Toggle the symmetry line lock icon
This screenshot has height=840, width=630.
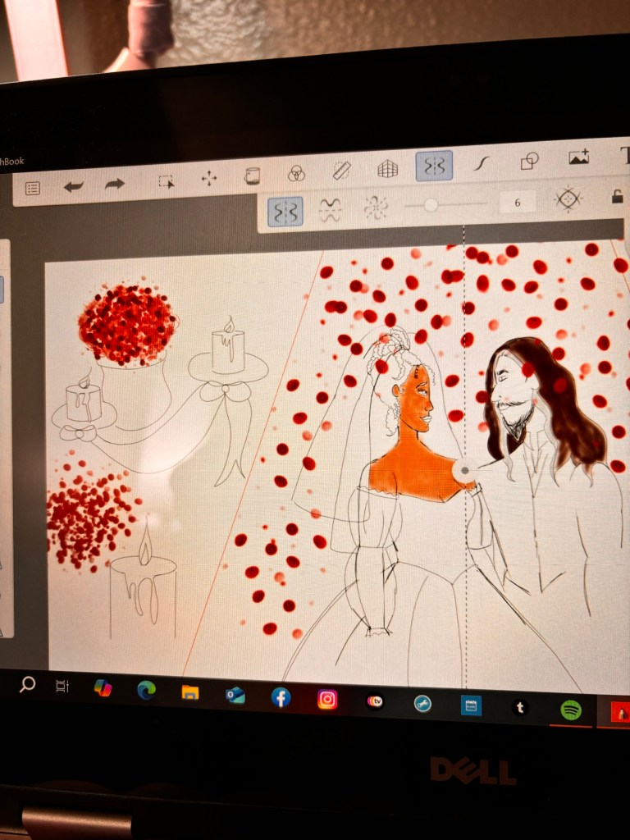(x=619, y=196)
